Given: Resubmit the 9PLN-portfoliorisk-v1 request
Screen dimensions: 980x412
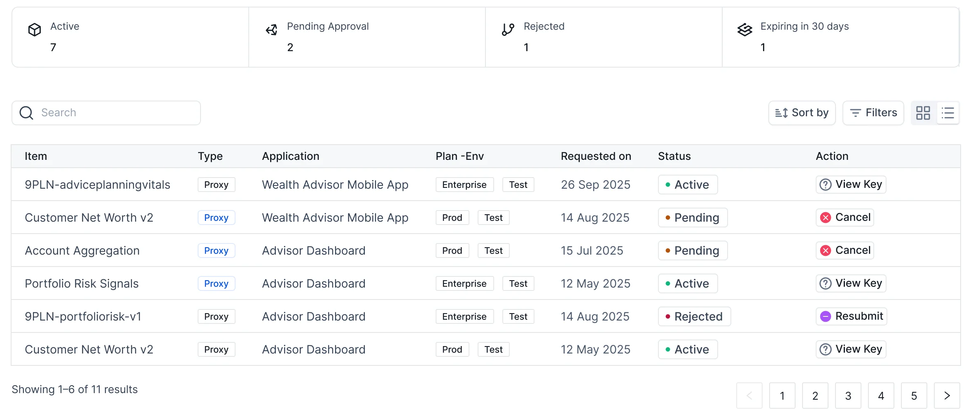Looking at the screenshot, I should (x=851, y=316).
